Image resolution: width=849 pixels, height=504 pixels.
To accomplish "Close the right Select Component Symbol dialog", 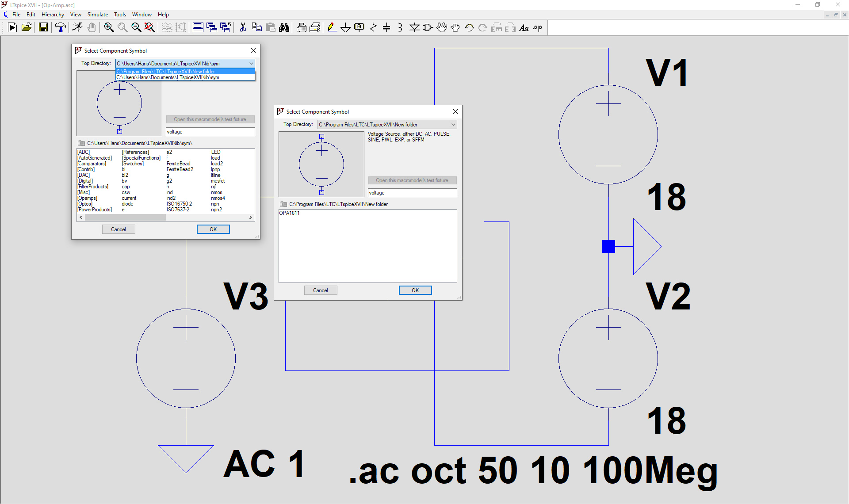I will point(455,111).
